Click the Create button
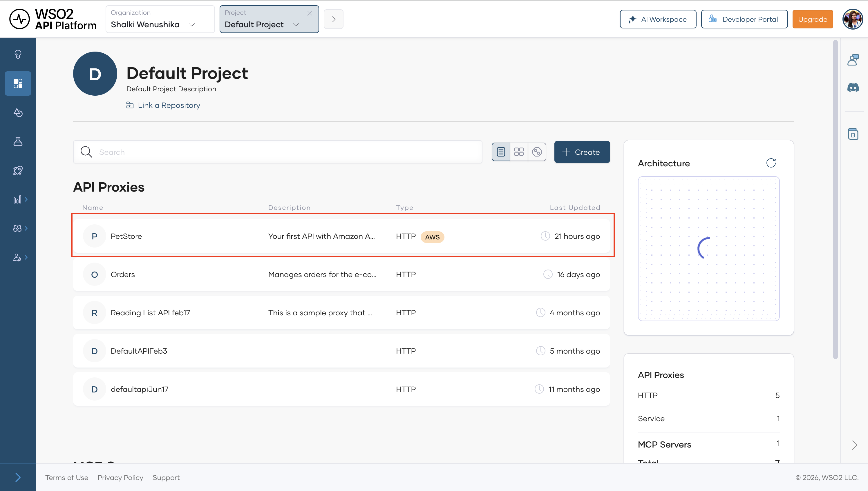The image size is (868, 491). (x=582, y=152)
